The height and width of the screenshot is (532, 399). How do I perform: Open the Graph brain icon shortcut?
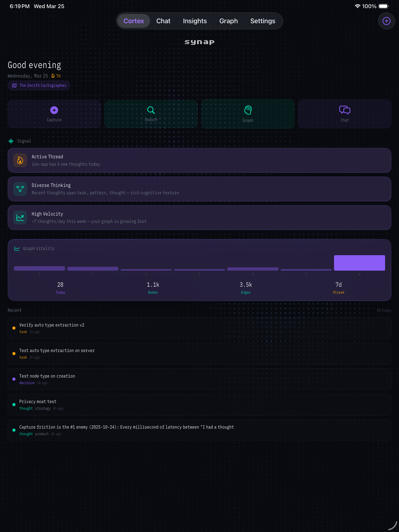[x=248, y=110]
